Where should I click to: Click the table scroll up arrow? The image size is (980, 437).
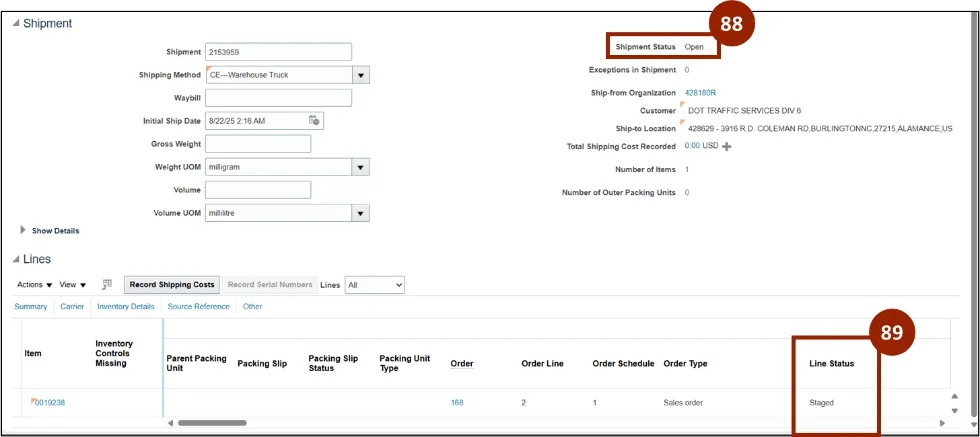[954, 396]
